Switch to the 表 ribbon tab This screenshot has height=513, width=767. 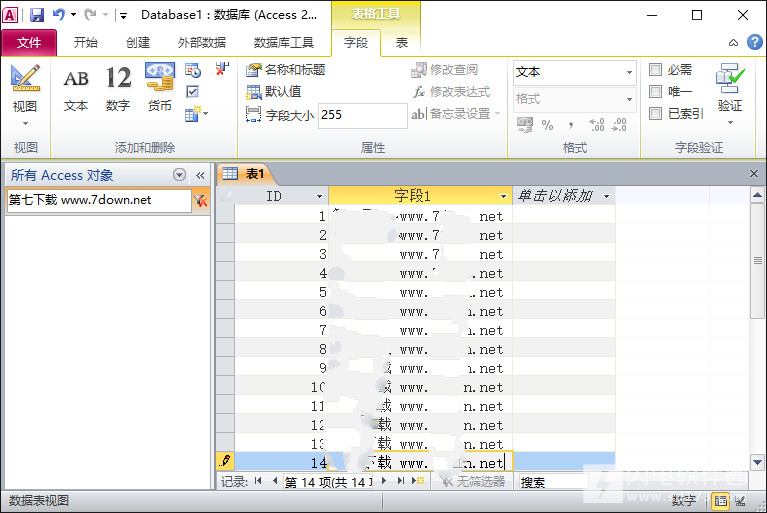402,43
